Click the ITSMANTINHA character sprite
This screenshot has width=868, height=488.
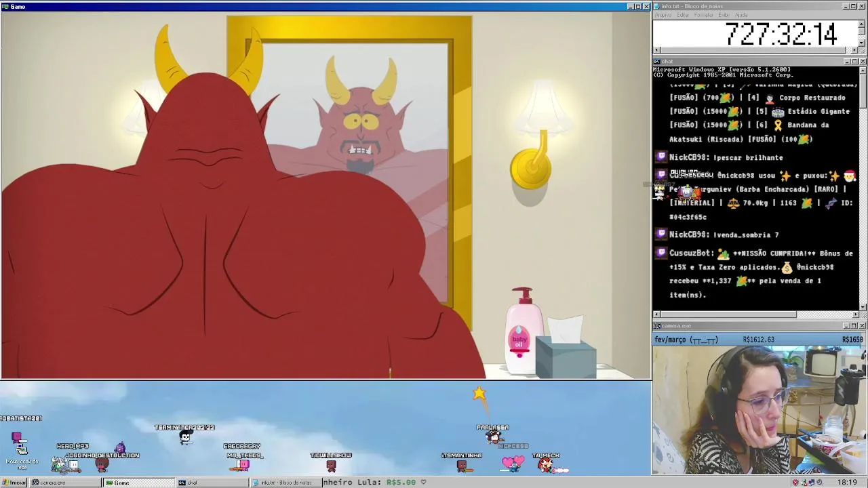(462, 465)
